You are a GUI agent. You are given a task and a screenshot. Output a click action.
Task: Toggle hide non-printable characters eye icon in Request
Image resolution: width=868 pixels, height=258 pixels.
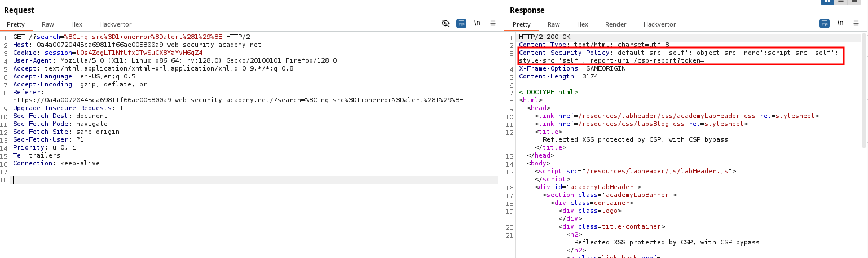click(x=446, y=24)
